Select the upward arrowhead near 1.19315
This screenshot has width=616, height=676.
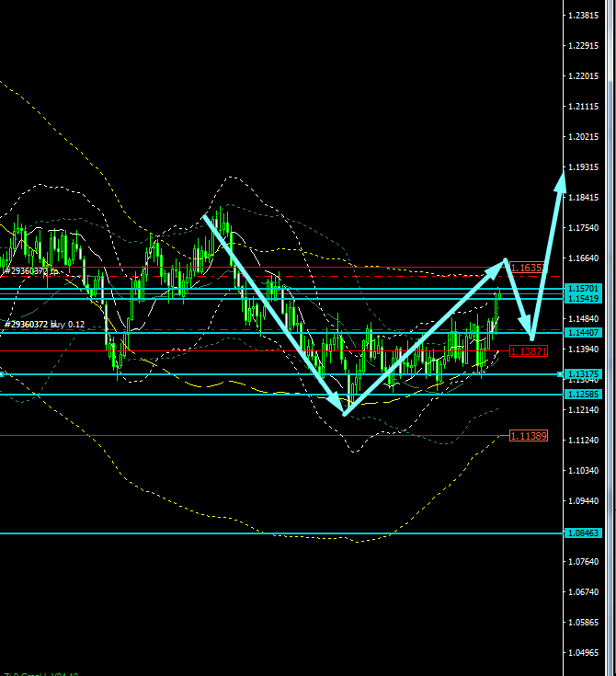pos(559,177)
